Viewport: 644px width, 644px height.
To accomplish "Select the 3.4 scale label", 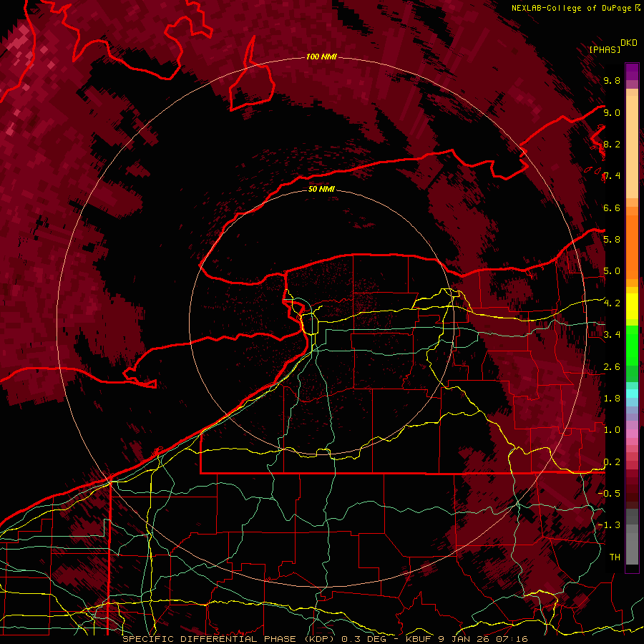I will click(x=612, y=335).
